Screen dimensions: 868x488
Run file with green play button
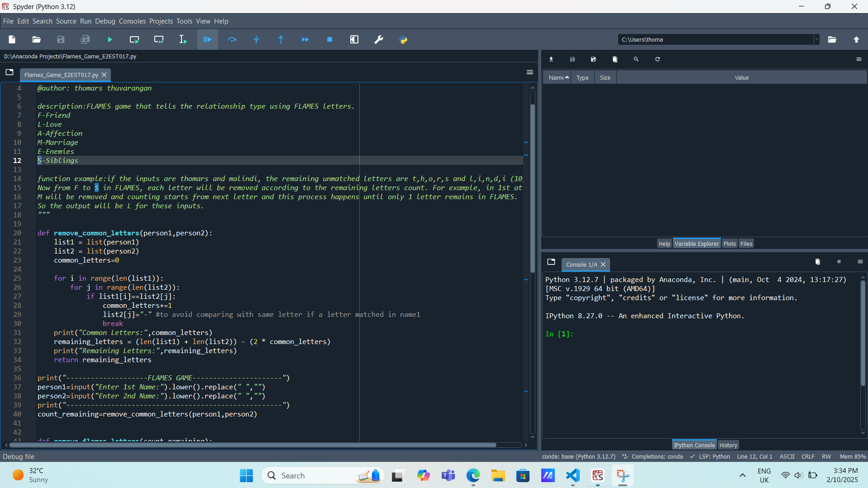coord(110,40)
